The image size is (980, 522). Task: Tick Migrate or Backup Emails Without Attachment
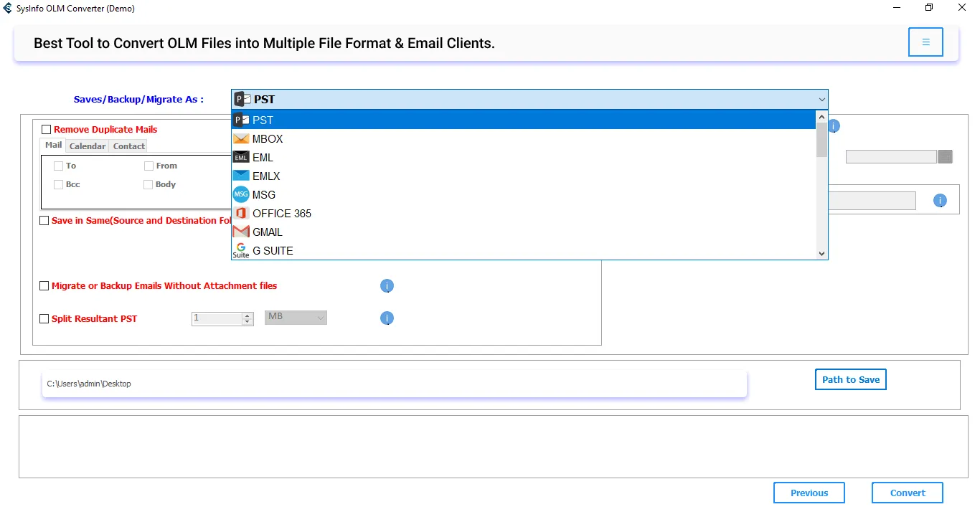pos(44,286)
